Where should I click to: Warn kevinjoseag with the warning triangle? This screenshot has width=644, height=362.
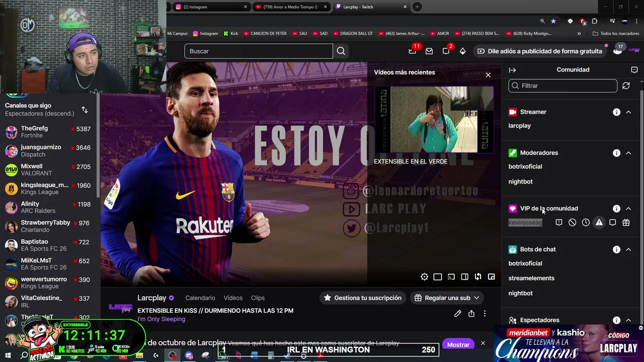[599, 222]
